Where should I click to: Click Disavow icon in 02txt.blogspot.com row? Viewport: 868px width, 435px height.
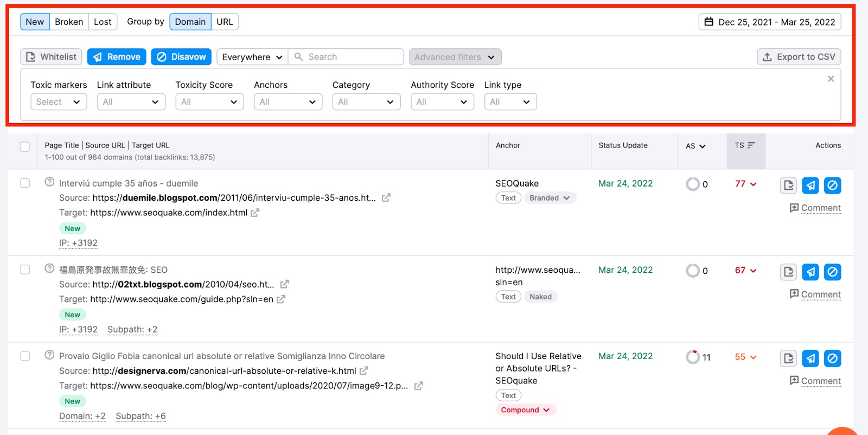coord(832,272)
